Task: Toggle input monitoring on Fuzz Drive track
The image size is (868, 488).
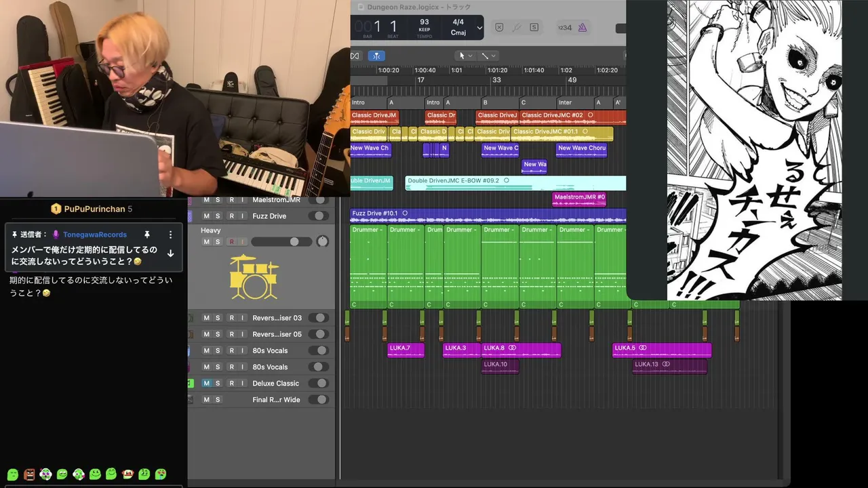Action: pos(242,216)
